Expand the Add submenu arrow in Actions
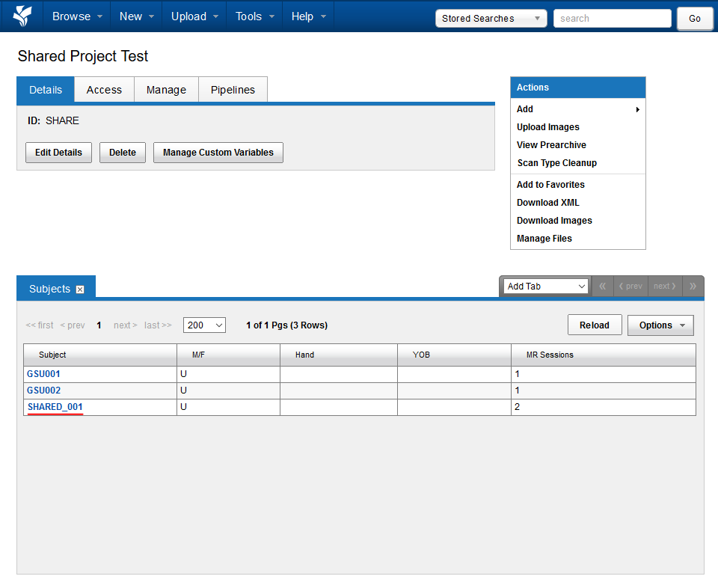The image size is (718, 588). (x=637, y=109)
